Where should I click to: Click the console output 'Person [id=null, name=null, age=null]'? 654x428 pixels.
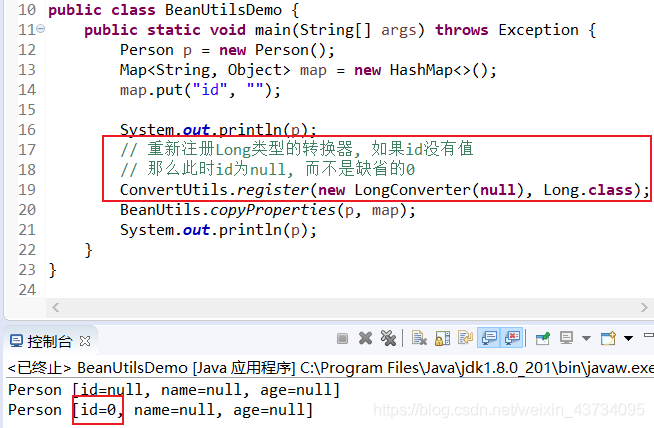174,390
